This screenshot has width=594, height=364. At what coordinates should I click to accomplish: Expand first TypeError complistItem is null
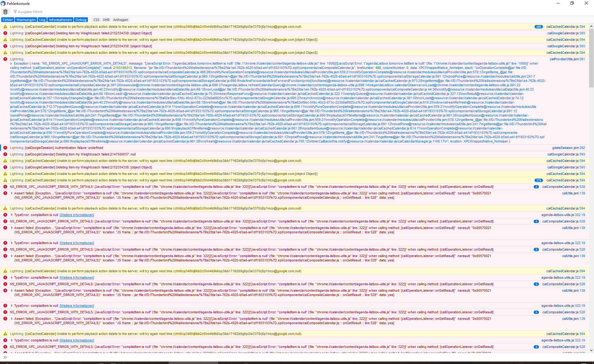click(12, 215)
